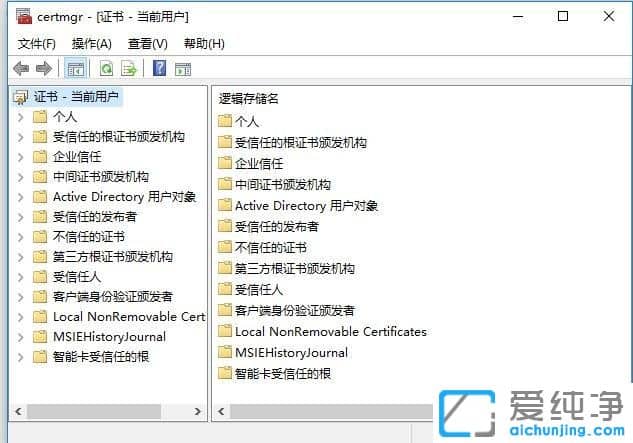Click the 企业信任 folder icon in right pane

tap(225, 163)
